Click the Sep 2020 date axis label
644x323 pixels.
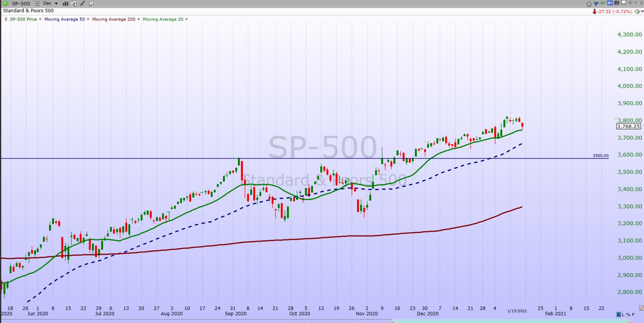(236, 314)
